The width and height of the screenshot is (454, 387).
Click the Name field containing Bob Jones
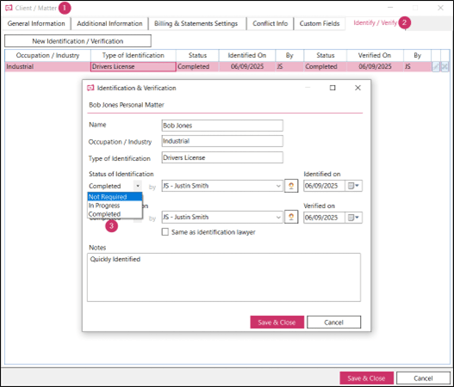click(x=222, y=125)
